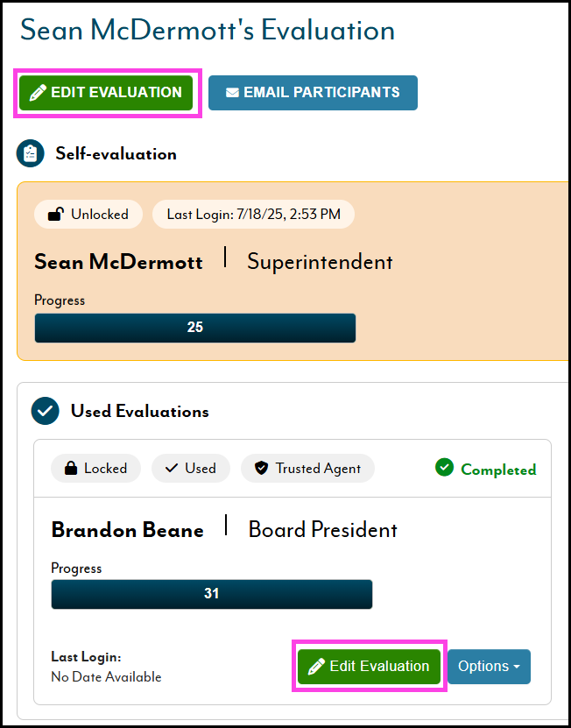This screenshot has height=728, width=571.
Task: Click the Used Evaluations checkmark icon
Action: 45,411
